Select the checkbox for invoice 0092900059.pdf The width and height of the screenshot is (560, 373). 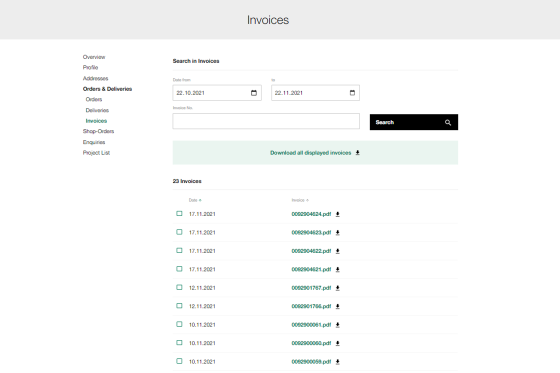179,361
